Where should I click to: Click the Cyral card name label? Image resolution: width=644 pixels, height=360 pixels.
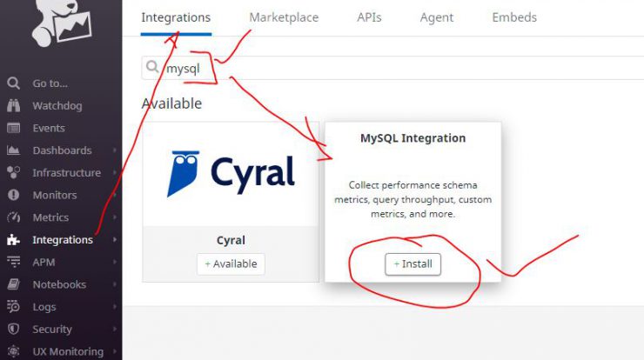pyautogui.click(x=231, y=240)
